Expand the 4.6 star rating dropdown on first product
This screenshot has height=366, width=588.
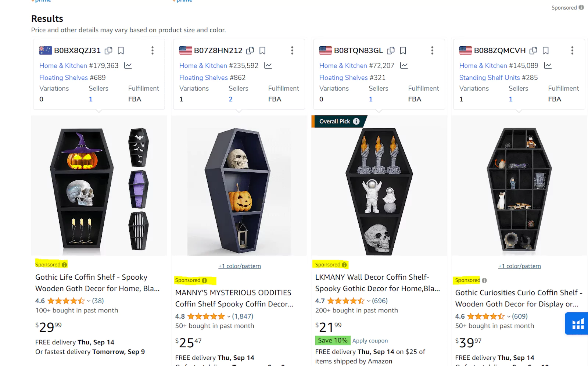pyautogui.click(x=89, y=301)
